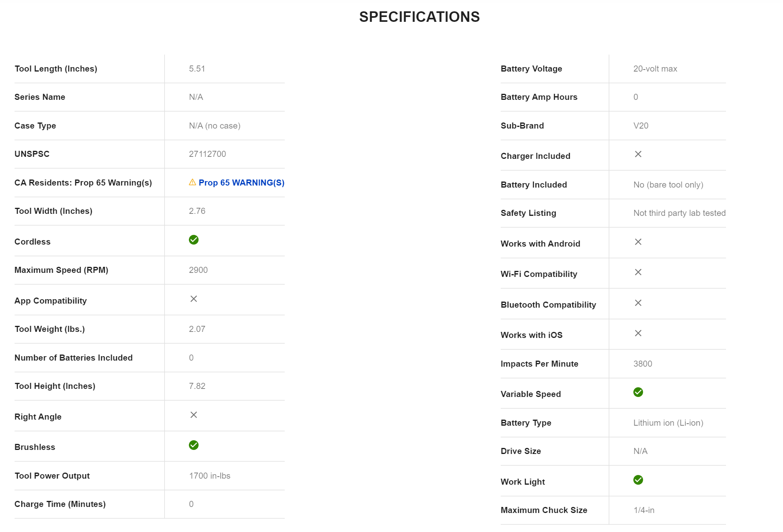The height and width of the screenshot is (532, 783).
Task: Click the green checkmark beside Brushless
Action: click(x=194, y=445)
